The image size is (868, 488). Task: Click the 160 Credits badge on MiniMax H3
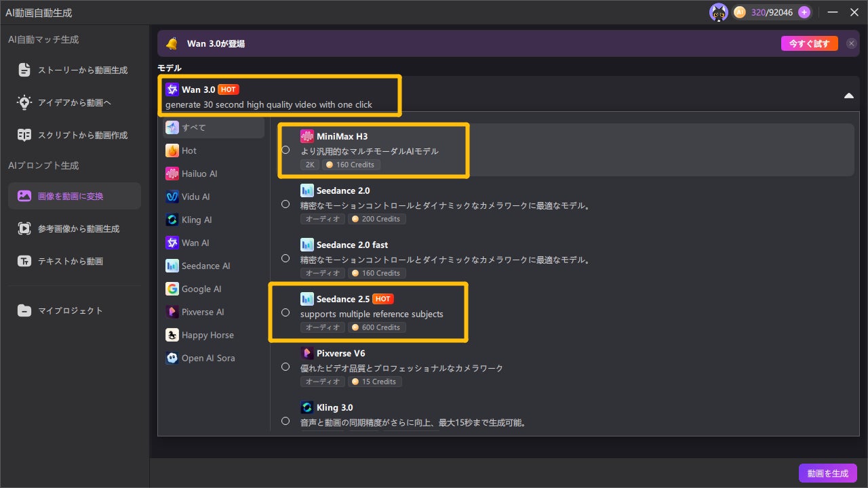(x=351, y=165)
